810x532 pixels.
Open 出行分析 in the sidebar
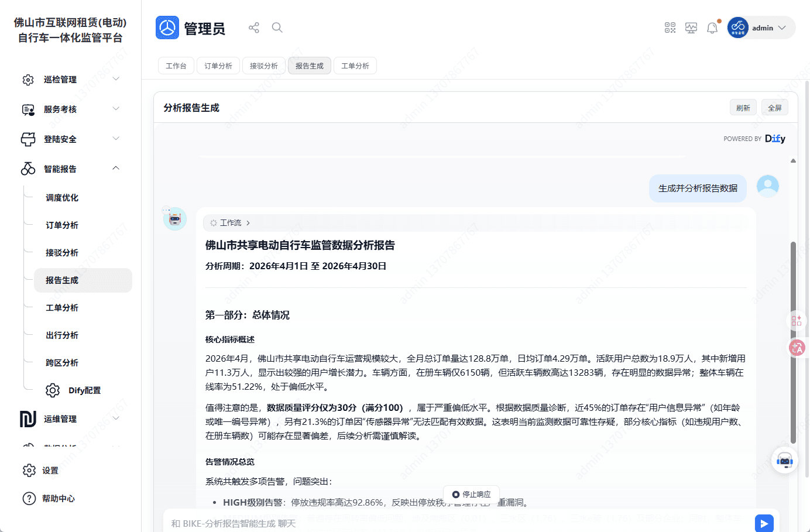point(62,335)
